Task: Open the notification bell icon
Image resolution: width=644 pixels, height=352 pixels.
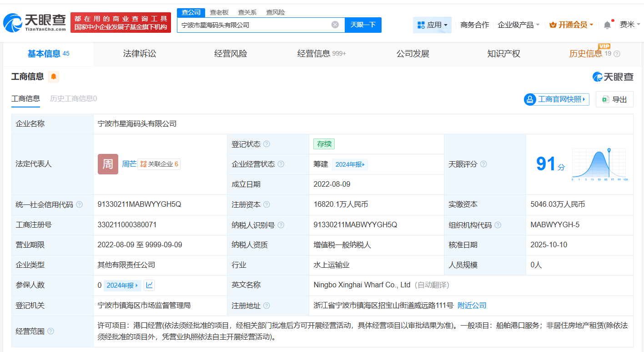Action: point(607,25)
